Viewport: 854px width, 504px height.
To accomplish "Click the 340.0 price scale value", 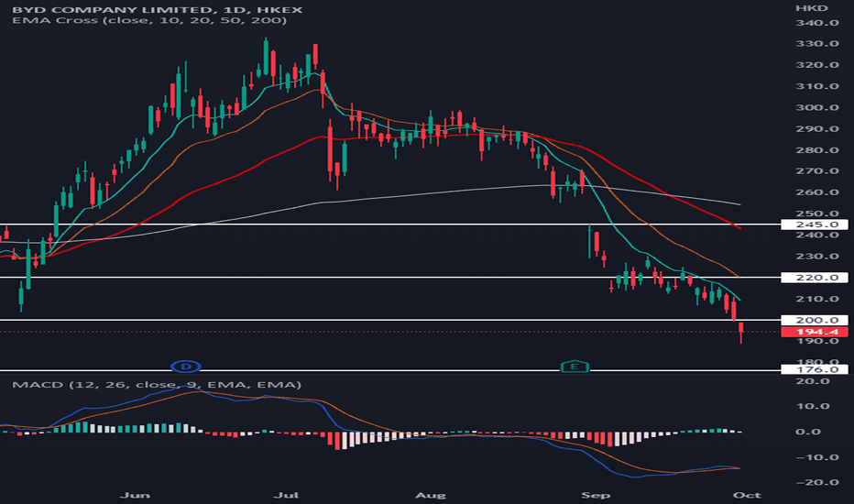I will (817, 22).
